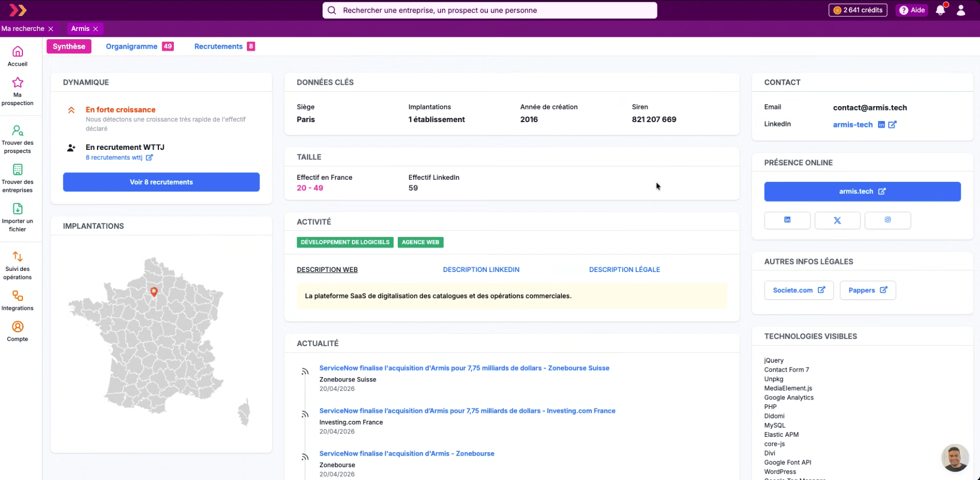Open Ma prospection star icon
This screenshot has width=980, height=480.
[18, 82]
